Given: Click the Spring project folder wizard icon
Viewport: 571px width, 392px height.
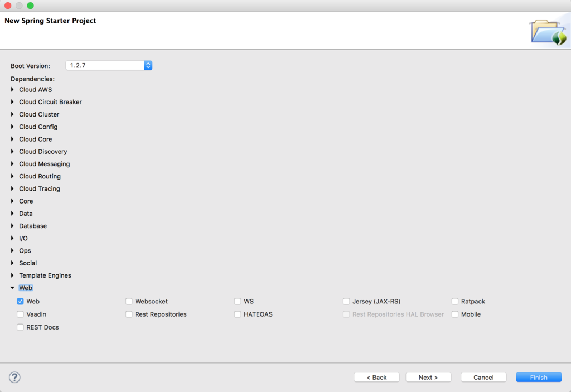Looking at the screenshot, I should pos(549,32).
